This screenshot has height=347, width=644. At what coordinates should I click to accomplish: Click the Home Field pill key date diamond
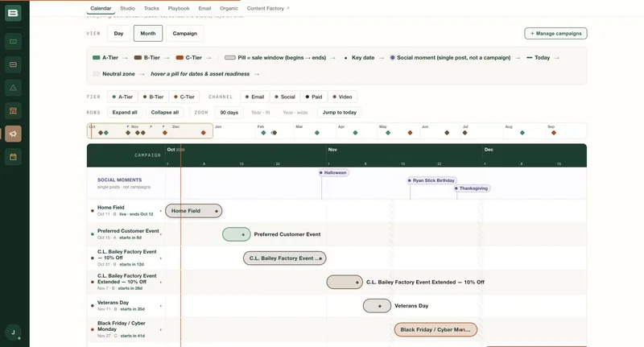pos(217,211)
